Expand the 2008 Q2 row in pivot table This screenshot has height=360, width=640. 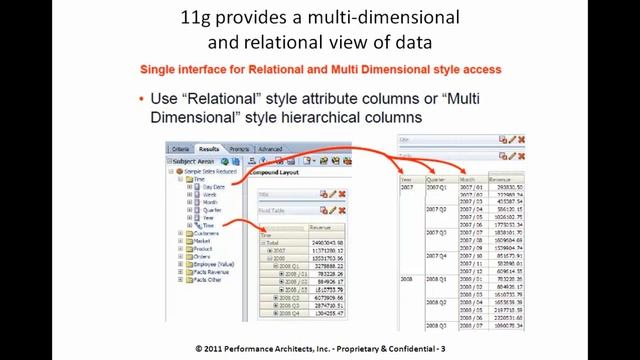click(276, 298)
